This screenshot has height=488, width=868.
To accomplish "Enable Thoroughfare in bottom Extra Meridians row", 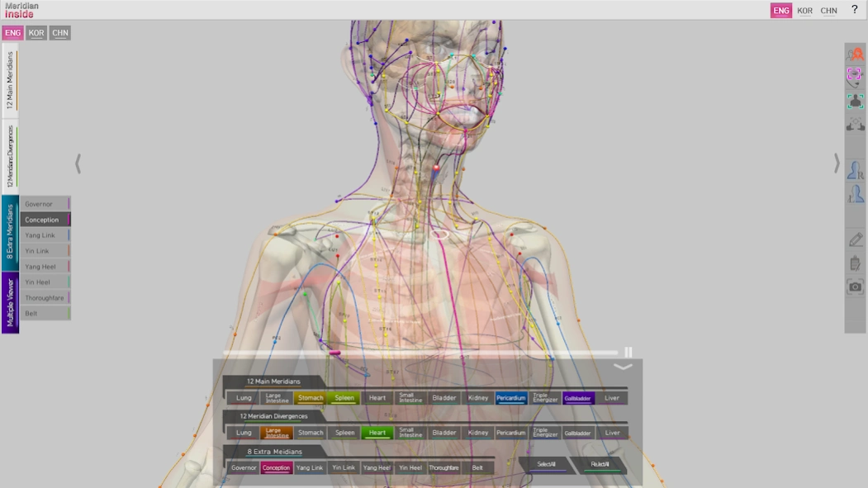I will (x=443, y=467).
